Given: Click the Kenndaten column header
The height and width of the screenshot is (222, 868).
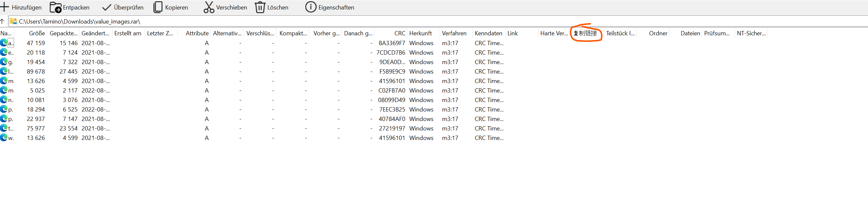Looking at the screenshot, I should 488,33.
